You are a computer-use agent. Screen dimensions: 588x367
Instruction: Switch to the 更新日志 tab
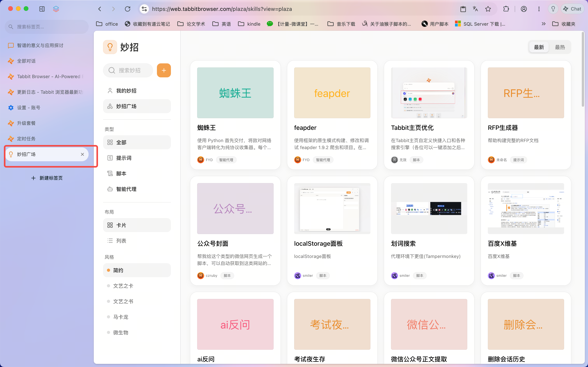(x=47, y=92)
